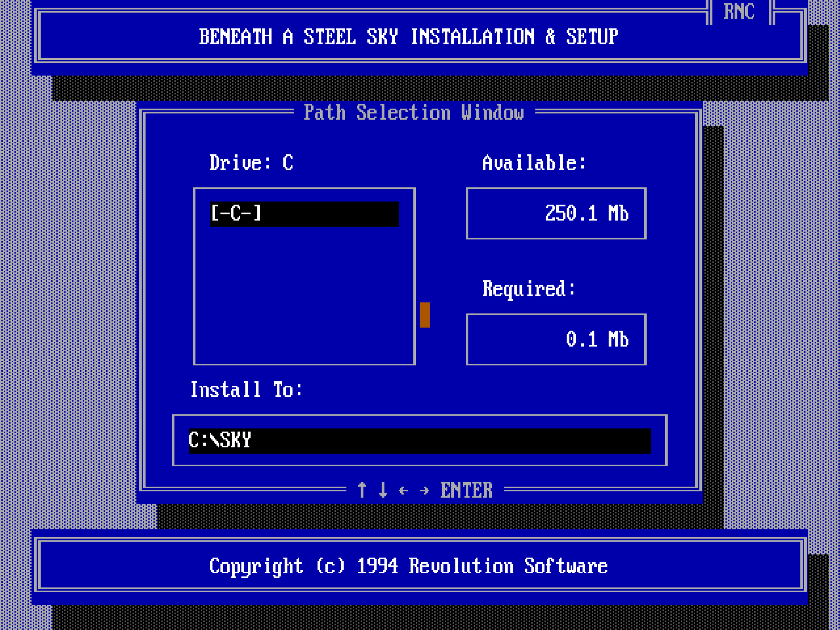Click the 'Beneath a Steel Sky Installation & Setup' header
This screenshot has width=840, height=630.
409,37
